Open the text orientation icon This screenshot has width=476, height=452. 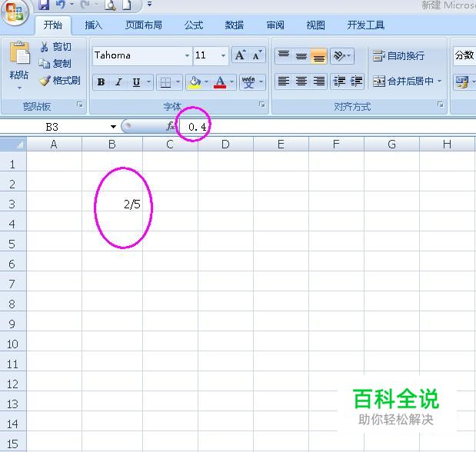click(339, 56)
